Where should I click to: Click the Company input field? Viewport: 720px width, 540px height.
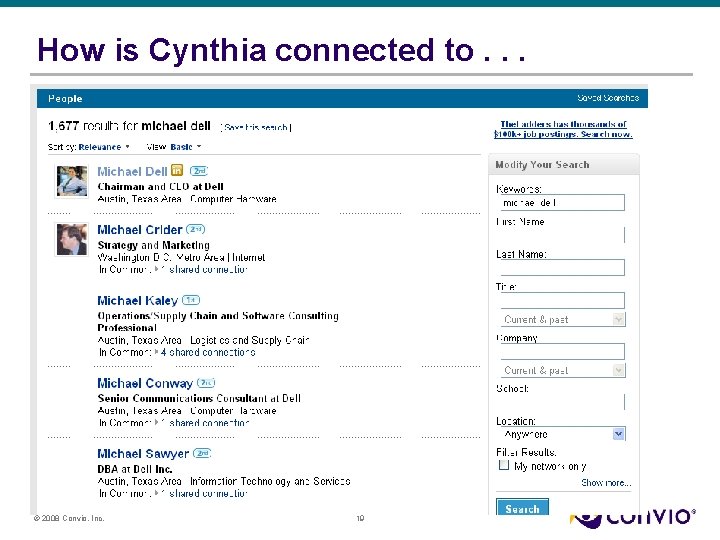click(562, 351)
